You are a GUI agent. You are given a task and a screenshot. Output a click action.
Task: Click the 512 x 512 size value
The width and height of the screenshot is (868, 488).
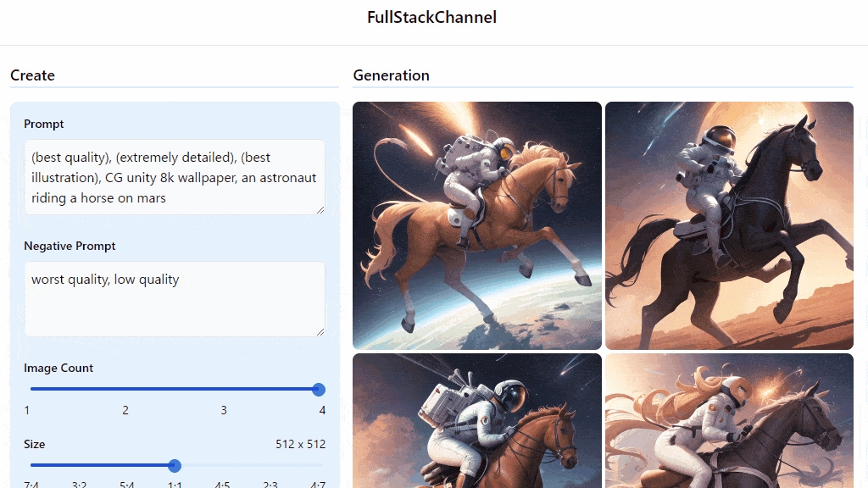(301, 444)
